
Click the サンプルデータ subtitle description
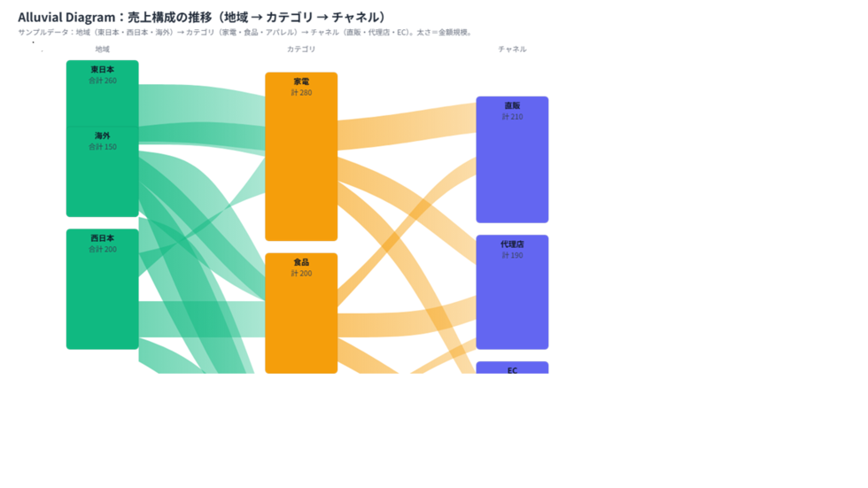[x=246, y=32]
